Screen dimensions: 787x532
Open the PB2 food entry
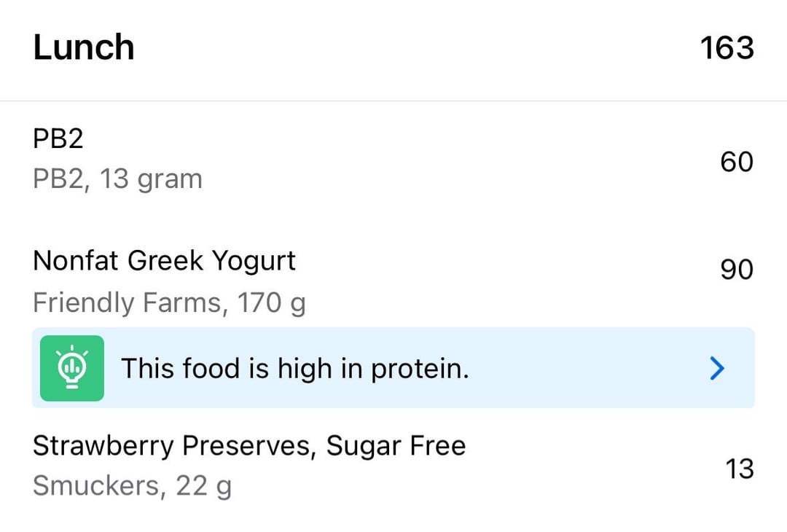pyautogui.click(x=393, y=160)
